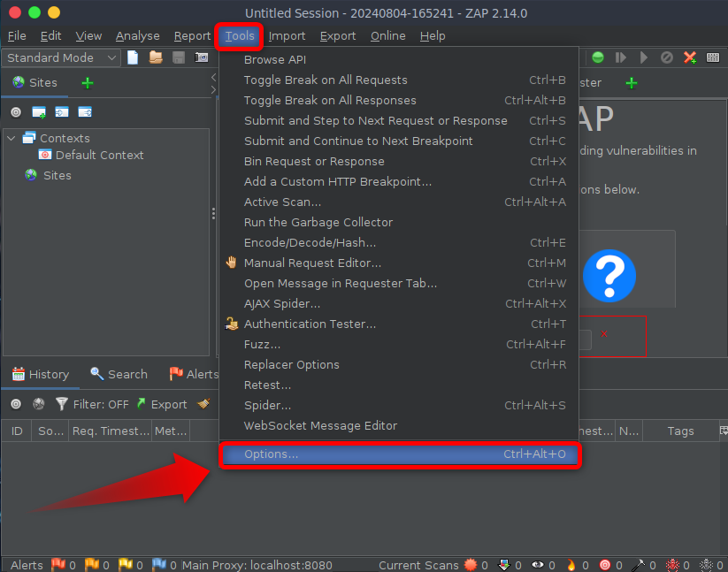
Task: Click the blue informational alerts flag
Action: click(159, 565)
